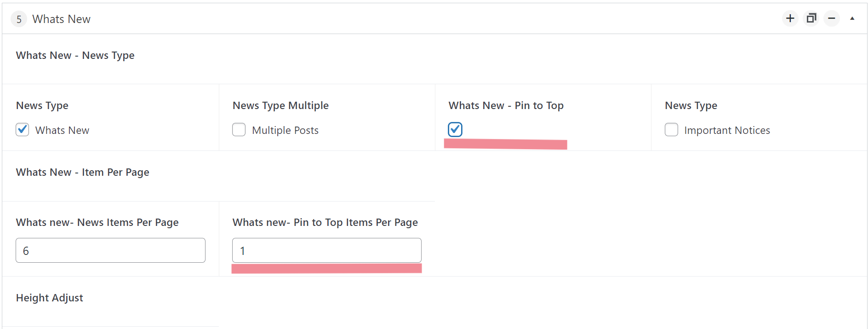This screenshot has height=329, width=868.
Task: Click the duplicate row icon
Action: [x=811, y=18]
